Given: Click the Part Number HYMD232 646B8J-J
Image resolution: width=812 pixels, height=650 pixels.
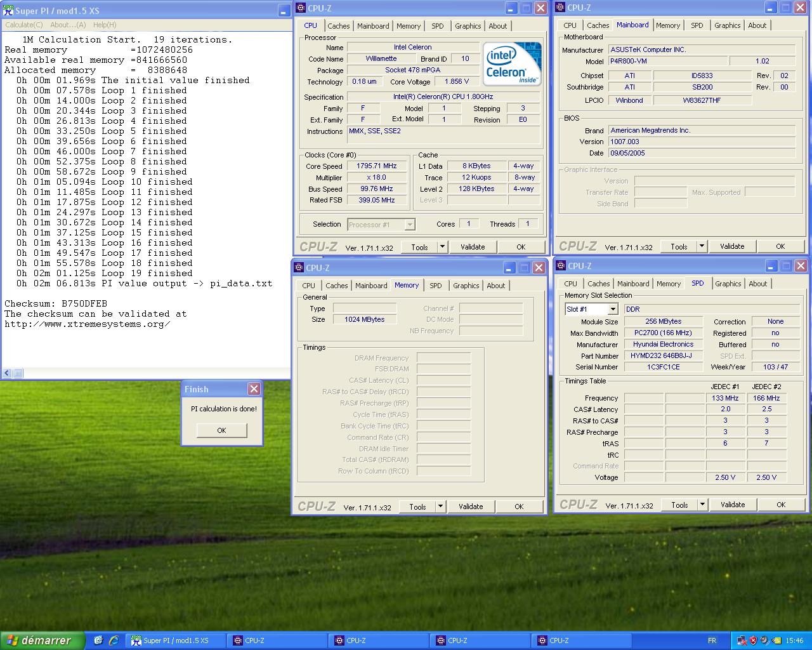Looking at the screenshot, I should [663, 355].
